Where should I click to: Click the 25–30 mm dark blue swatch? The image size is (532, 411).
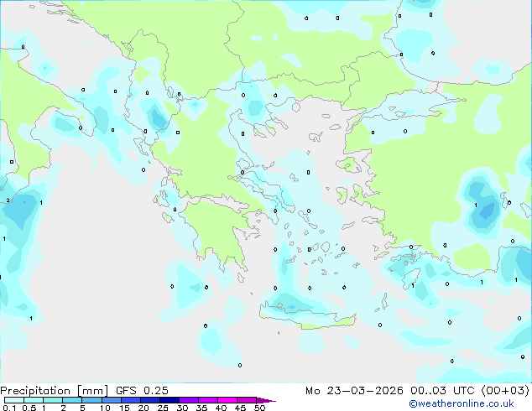[170, 400]
